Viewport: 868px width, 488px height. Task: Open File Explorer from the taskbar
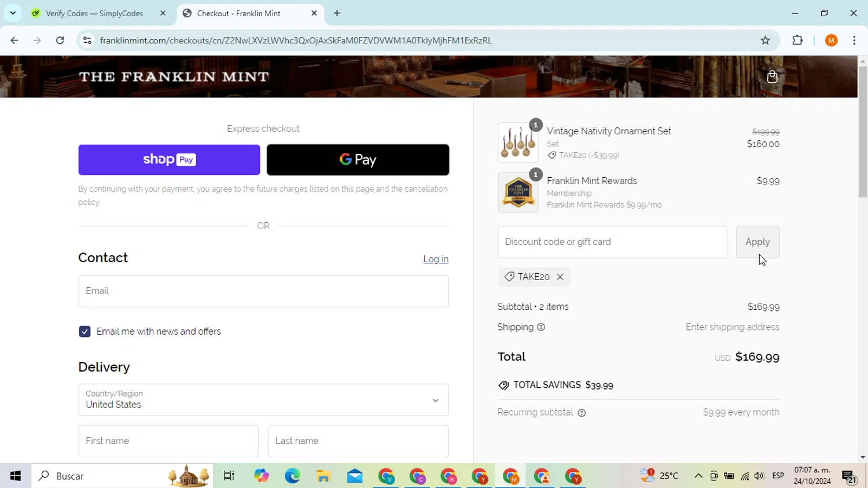click(323, 476)
